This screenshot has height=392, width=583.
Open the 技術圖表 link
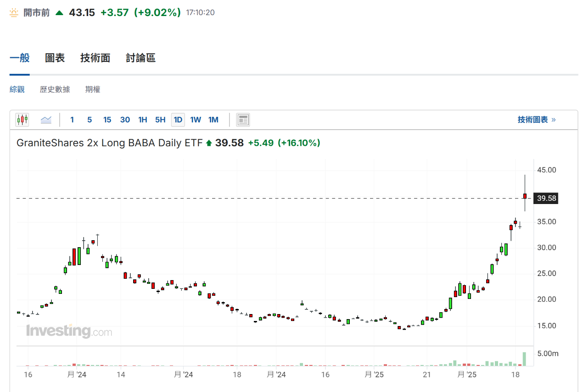[x=537, y=120]
